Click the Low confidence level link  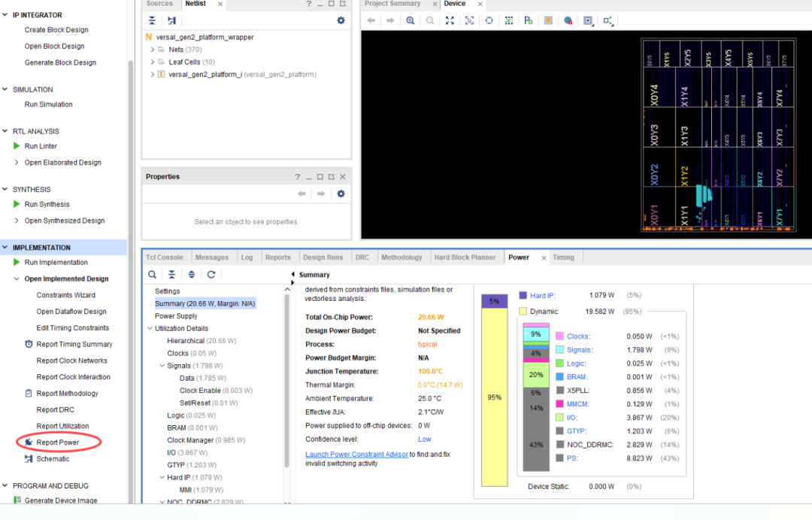[x=425, y=439]
